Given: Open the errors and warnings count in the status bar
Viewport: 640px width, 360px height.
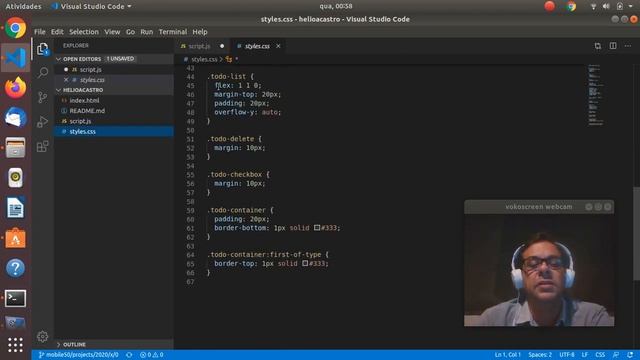Looking at the screenshot, I should [152, 355].
